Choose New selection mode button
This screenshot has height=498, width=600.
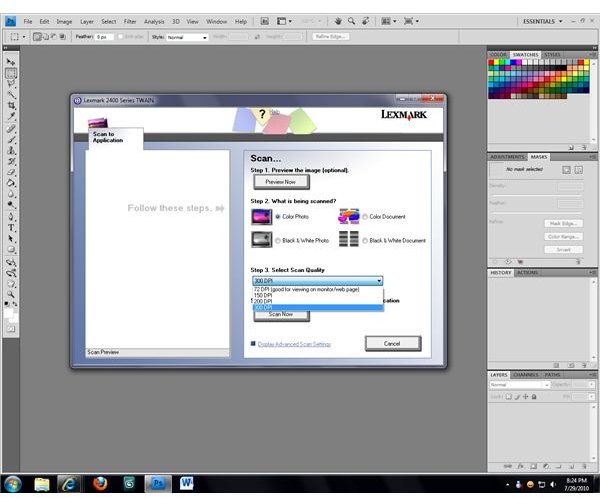pyautogui.click(x=37, y=37)
